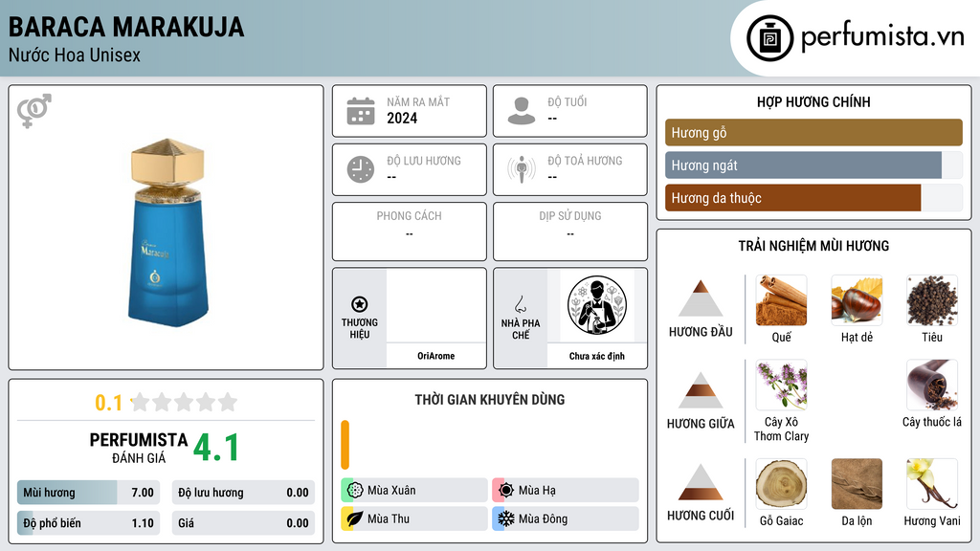
Task: Click the clock icon for Độ Lưu Hương
Action: [x=361, y=169]
